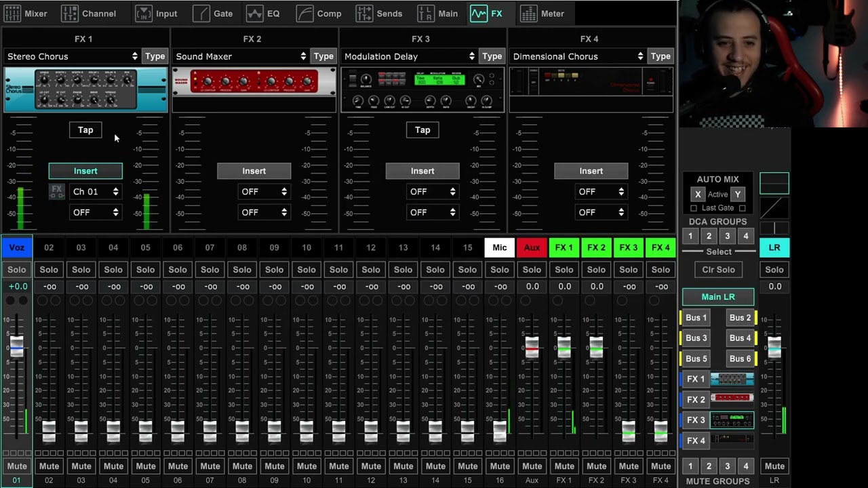Click the Clr Solo button
Viewport: 868px width, 488px height.
pos(719,270)
